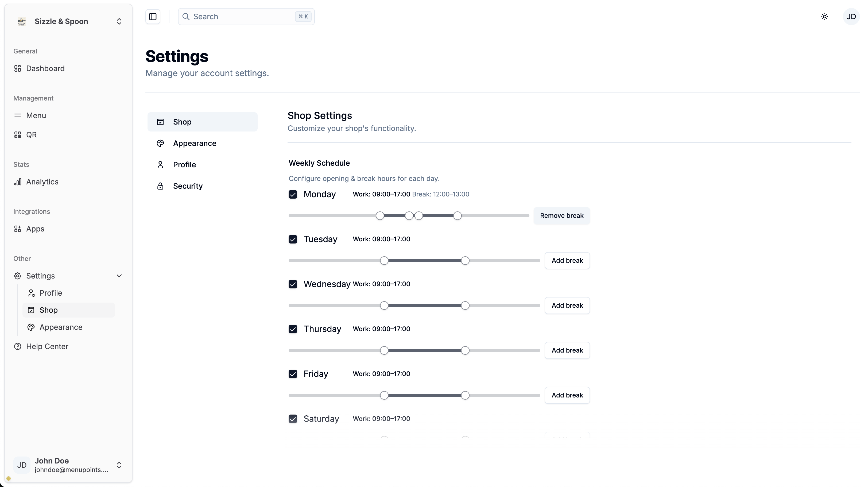Open the QR code page
Screen dimensions: 868x487
tap(31, 135)
